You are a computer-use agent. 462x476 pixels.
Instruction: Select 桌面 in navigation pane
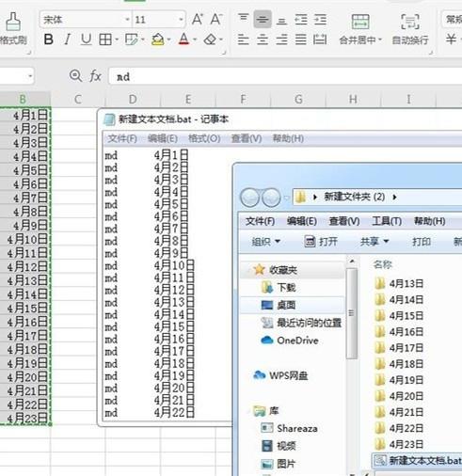coord(286,305)
